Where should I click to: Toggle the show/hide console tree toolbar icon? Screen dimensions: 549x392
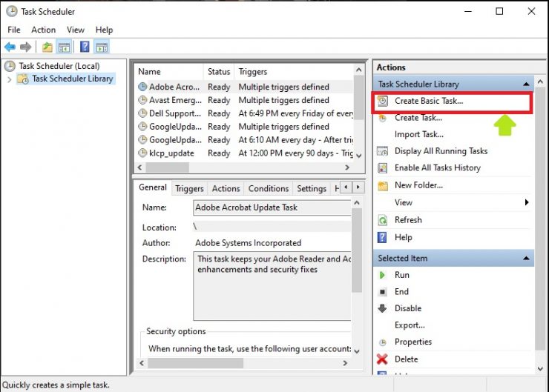(x=64, y=47)
